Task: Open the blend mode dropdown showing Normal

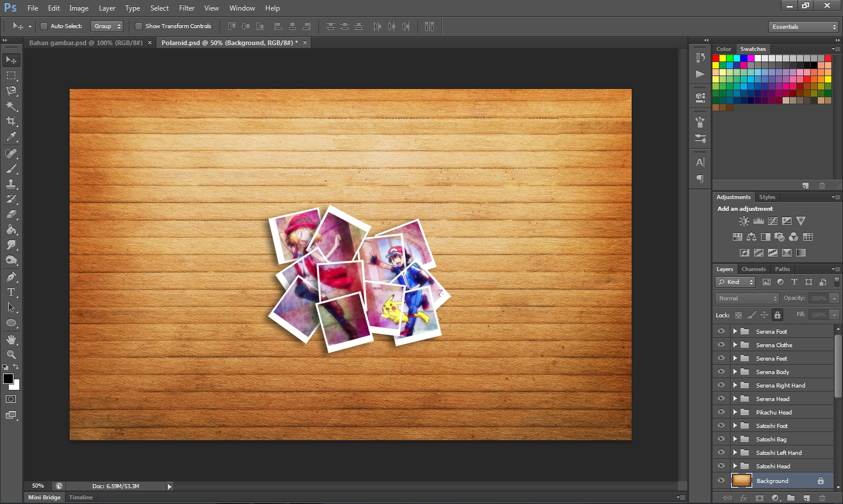Action: point(746,298)
